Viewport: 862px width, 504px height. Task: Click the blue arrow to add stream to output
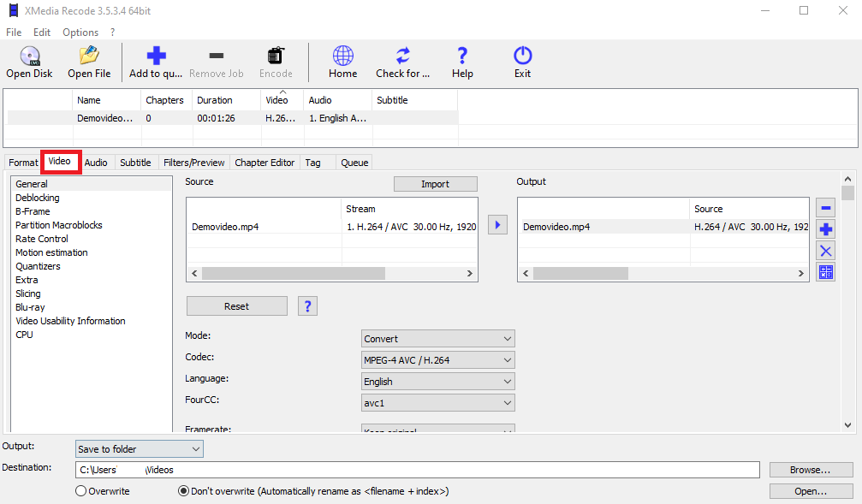[x=497, y=225]
